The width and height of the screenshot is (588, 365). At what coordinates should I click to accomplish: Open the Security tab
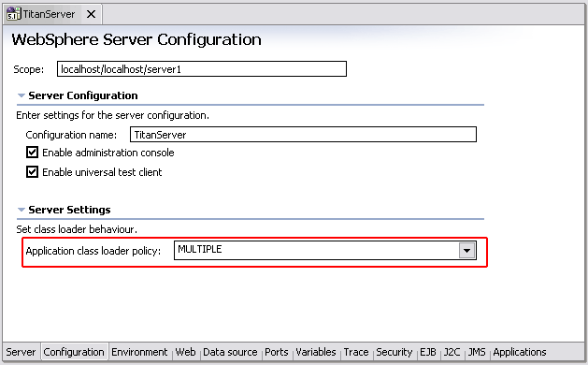[x=394, y=352]
